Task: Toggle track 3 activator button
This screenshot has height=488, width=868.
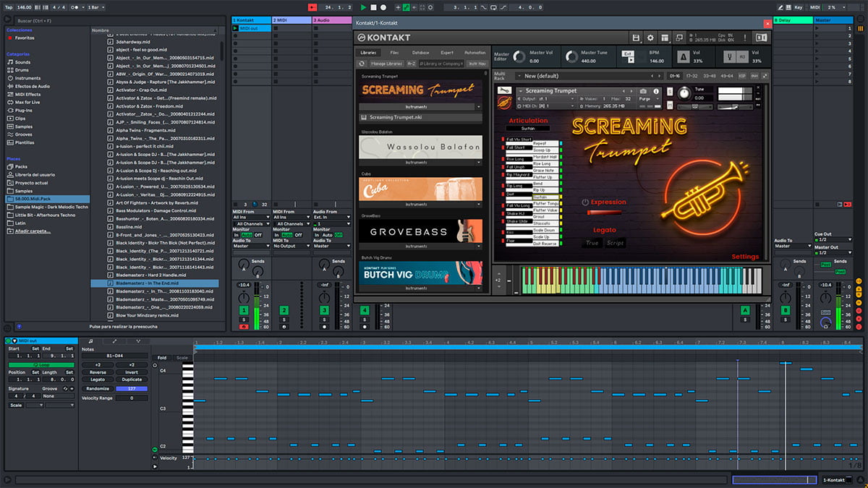Action: click(325, 310)
